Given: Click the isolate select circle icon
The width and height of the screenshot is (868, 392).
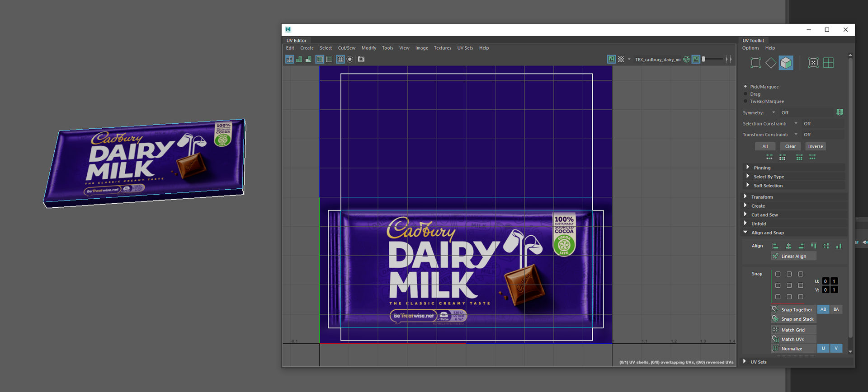Looking at the screenshot, I should pyautogui.click(x=350, y=59).
